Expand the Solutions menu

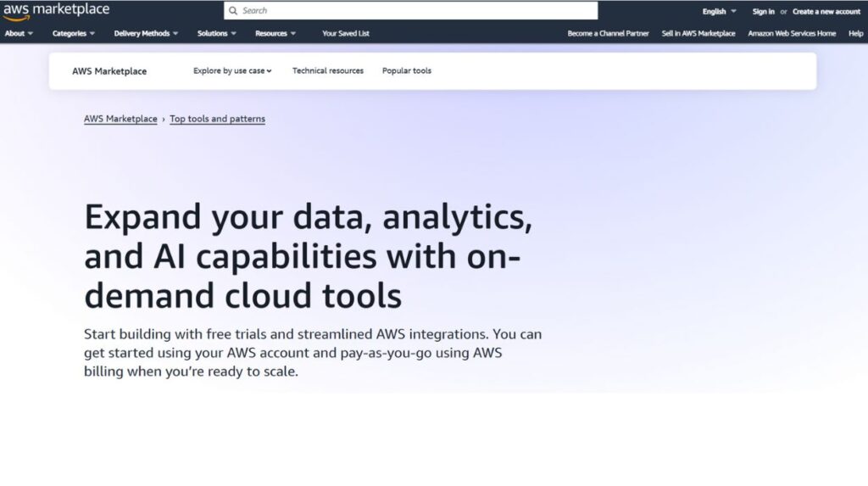point(217,33)
